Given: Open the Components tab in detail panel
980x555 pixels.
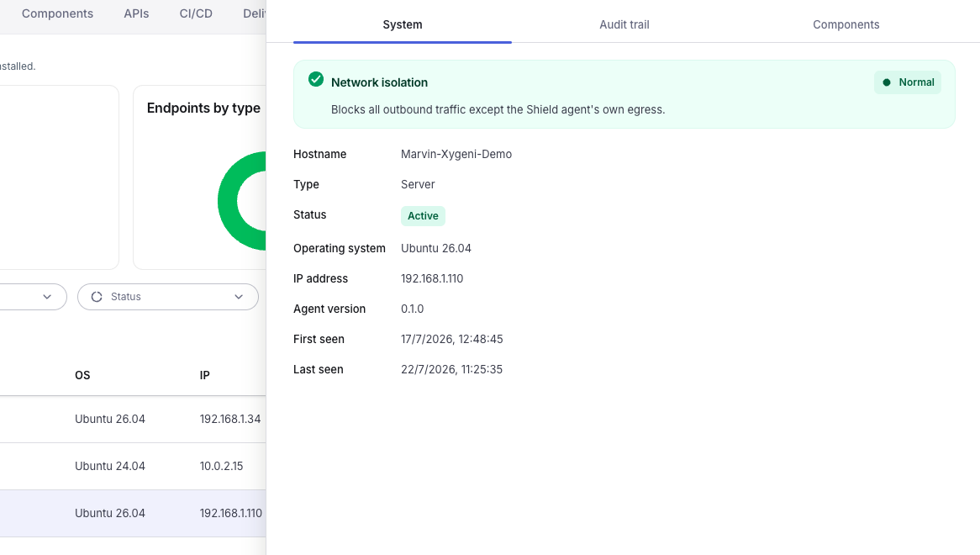Looking at the screenshot, I should pos(846,24).
